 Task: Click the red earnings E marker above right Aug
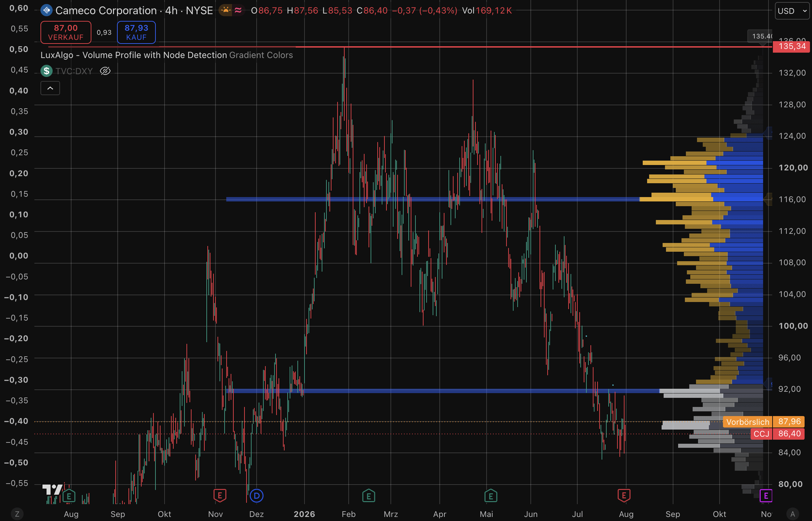624,496
